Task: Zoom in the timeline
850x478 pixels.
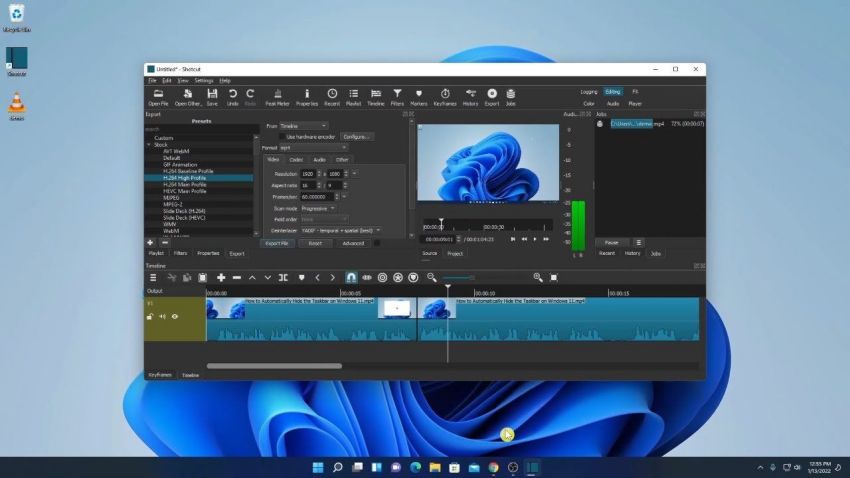Action: click(x=538, y=277)
